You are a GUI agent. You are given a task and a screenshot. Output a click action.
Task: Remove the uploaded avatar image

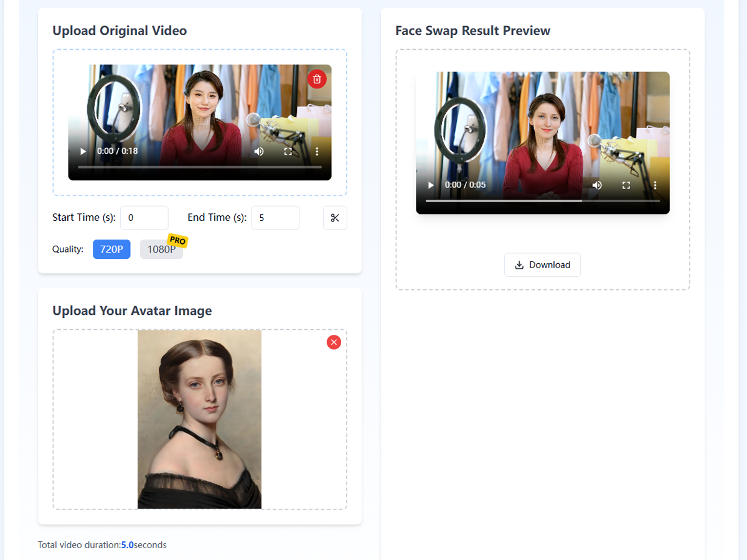[x=333, y=342]
